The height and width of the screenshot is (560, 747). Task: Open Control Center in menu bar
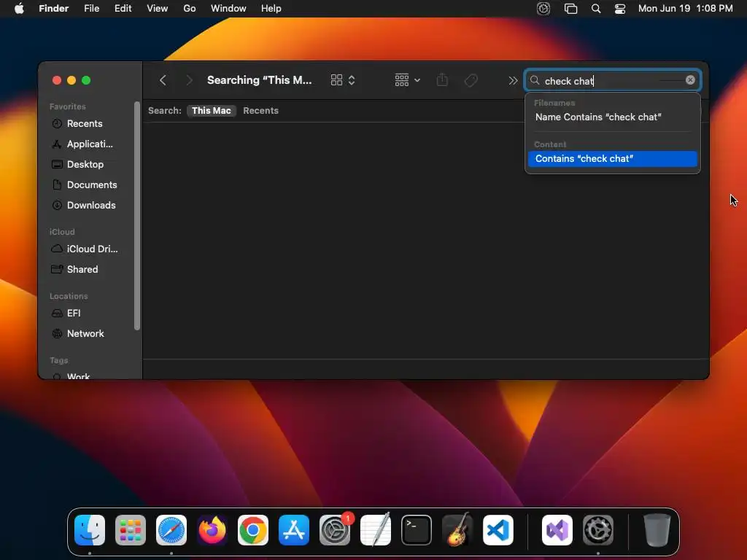pos(620,9)
